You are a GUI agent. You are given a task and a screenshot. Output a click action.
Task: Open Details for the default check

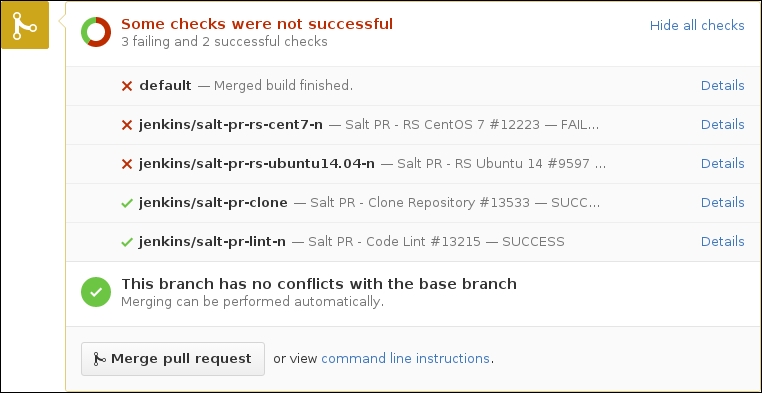(722, 85)
